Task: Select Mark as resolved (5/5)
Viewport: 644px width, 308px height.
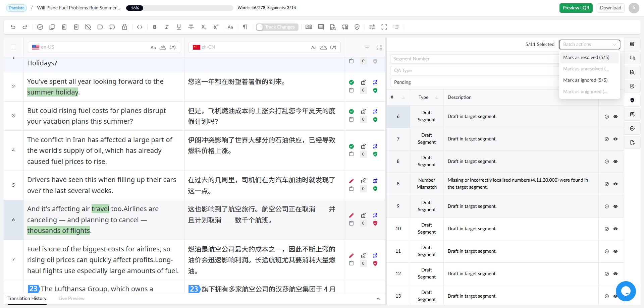Action: coord(589,58)
